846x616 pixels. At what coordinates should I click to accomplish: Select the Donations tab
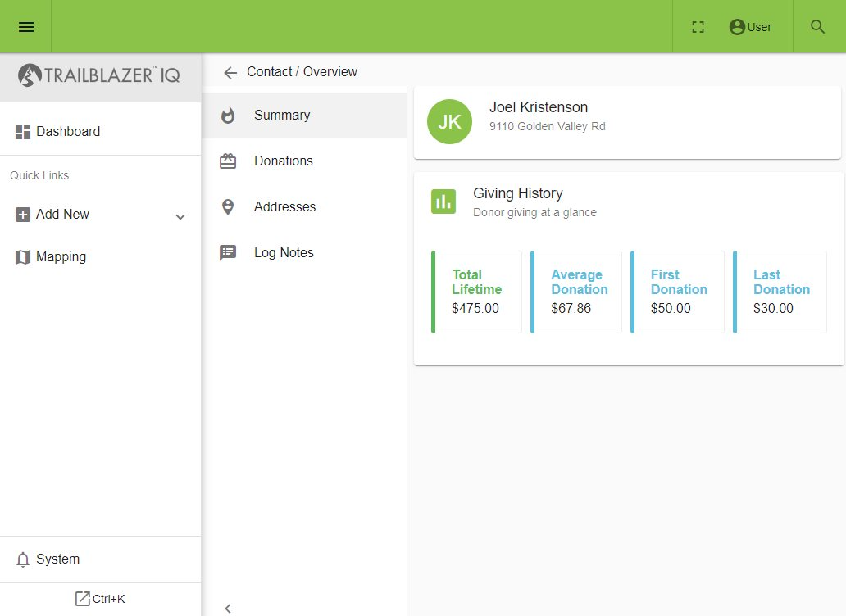[304, 161]
